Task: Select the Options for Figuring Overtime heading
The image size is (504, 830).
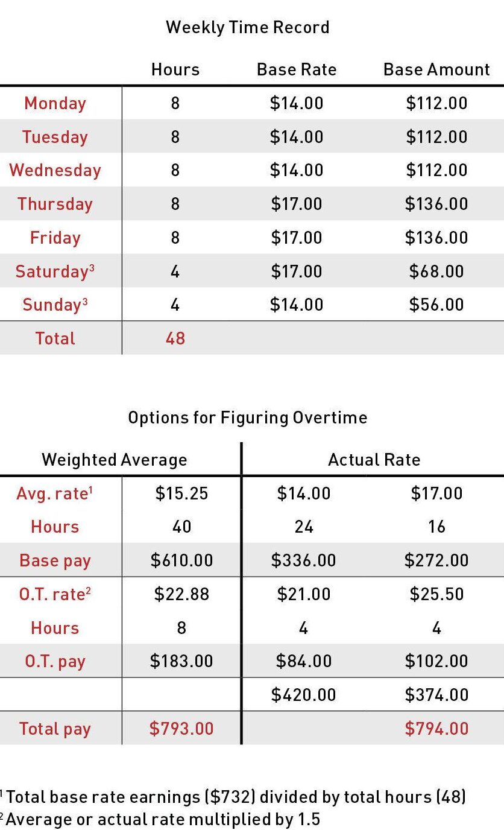Action: [247, 418]
